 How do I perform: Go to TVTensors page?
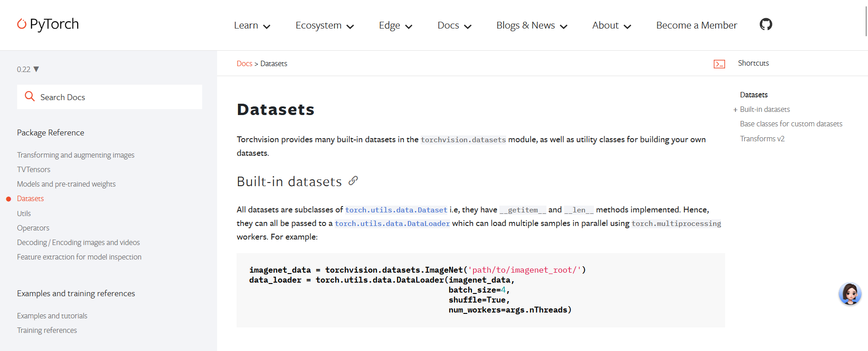pyautogui.click(x=33, y=169)
